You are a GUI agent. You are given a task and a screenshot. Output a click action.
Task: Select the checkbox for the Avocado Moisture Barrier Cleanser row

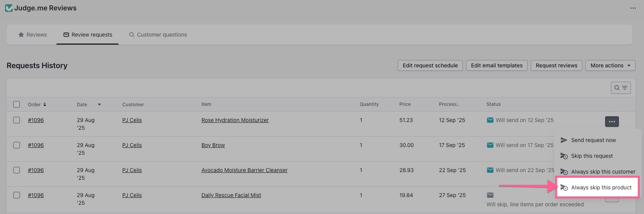click(x=17, y=170)
